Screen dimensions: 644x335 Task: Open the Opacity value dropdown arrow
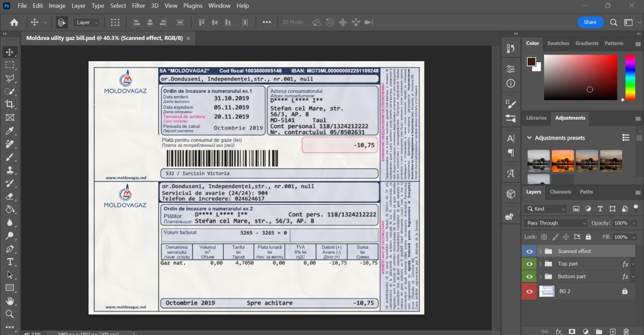coord(634,223)
